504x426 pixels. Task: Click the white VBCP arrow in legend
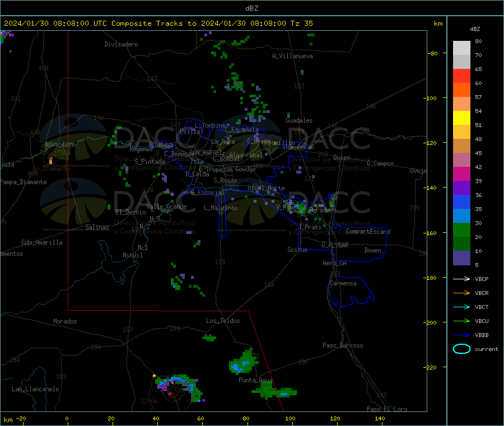pos(461,279)
